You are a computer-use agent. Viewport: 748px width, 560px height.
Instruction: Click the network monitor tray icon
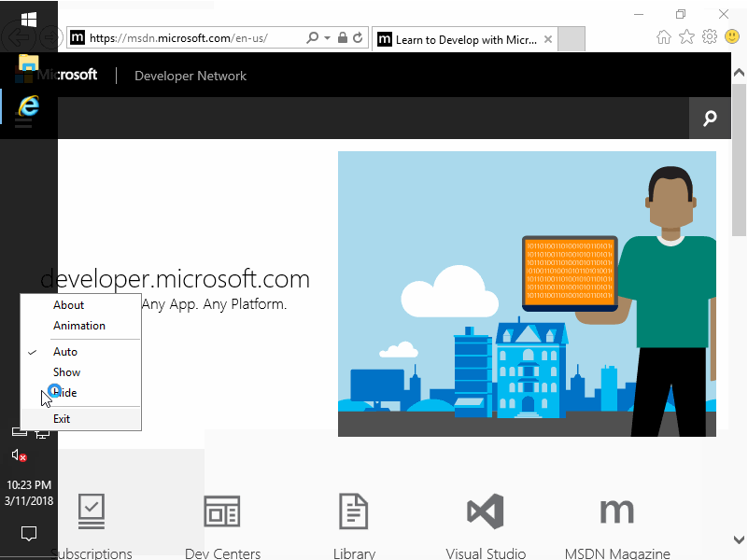click(x=42, y=434)
